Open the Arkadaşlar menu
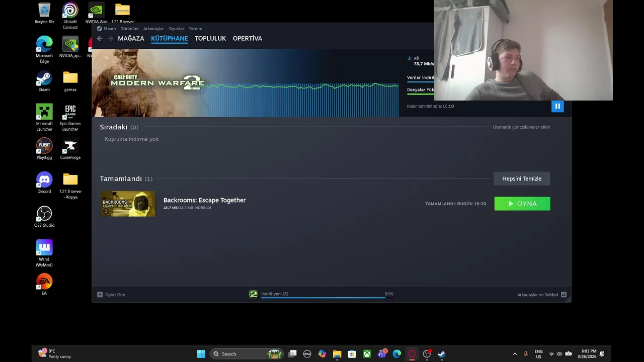Image resolution: width=644 pixels, height=362 pixels. point(153,29)
